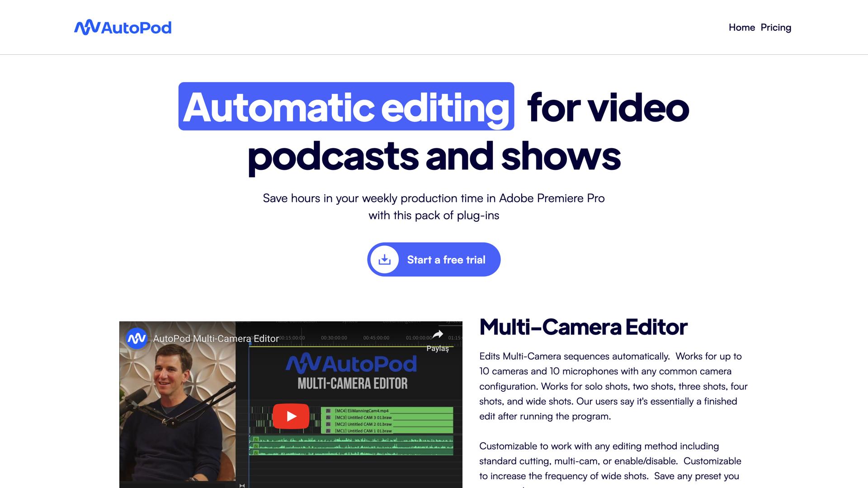Click the share arrow icon on the video

tap(438, 335)
